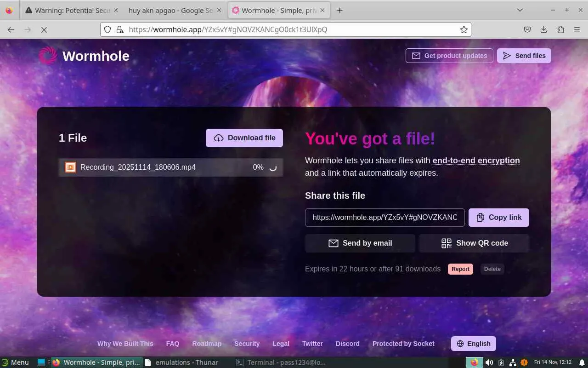Open the Firefox application menu
Viewport: 588px width, 368px height.
tap(577, 29)
